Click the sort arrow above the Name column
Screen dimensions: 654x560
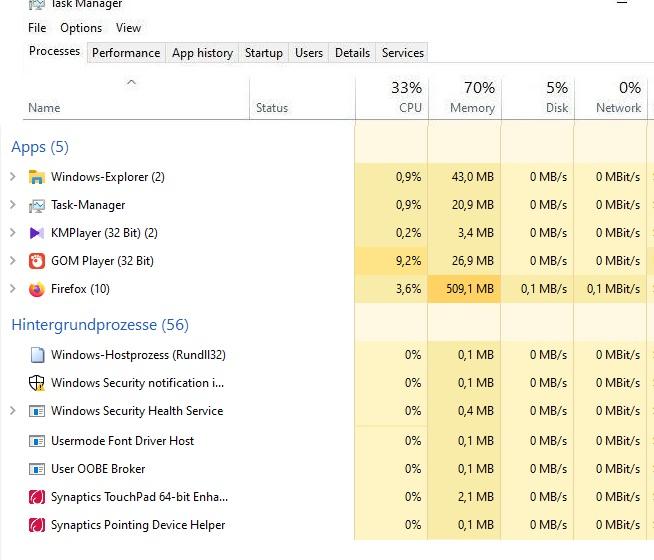click(131, 82)
